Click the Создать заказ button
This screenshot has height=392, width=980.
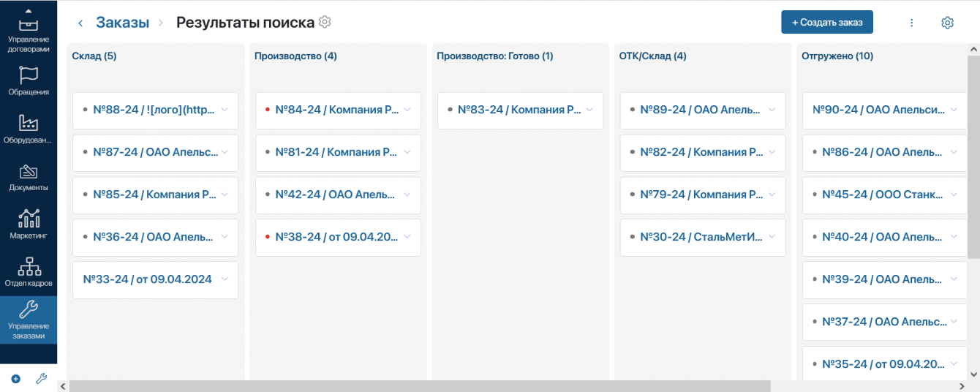(826, 22)
